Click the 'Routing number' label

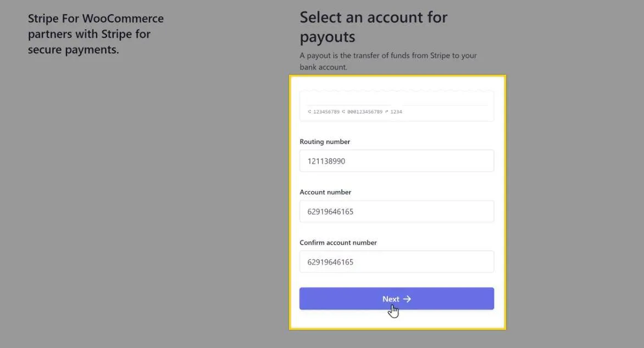tap(325, 142)
